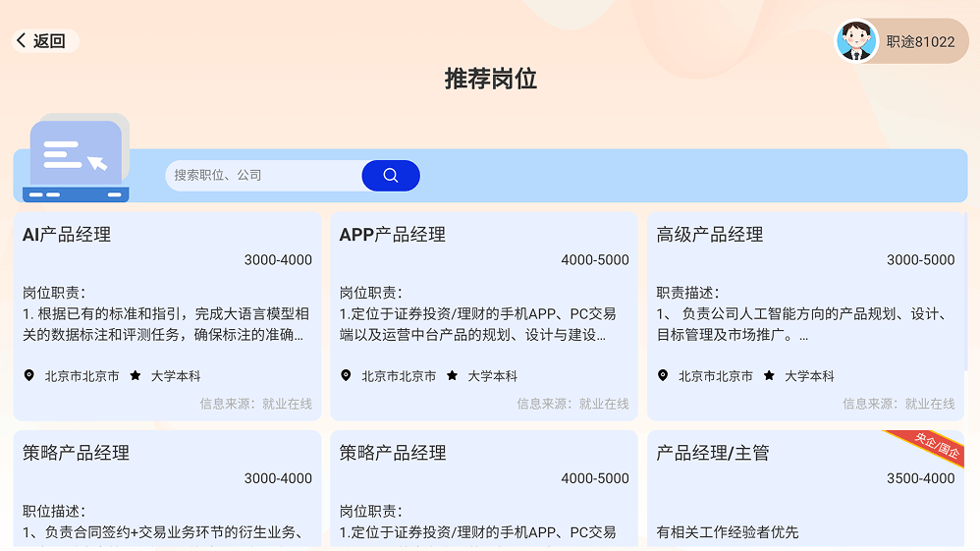Click the 推荐岗位 page title
The height and width of the screenshot is (551, 980).
pyautogui.click(x=491, y=79)
